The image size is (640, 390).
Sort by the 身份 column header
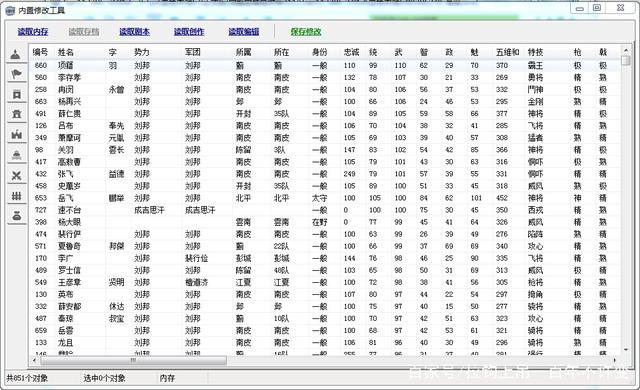tap(320, 52)
